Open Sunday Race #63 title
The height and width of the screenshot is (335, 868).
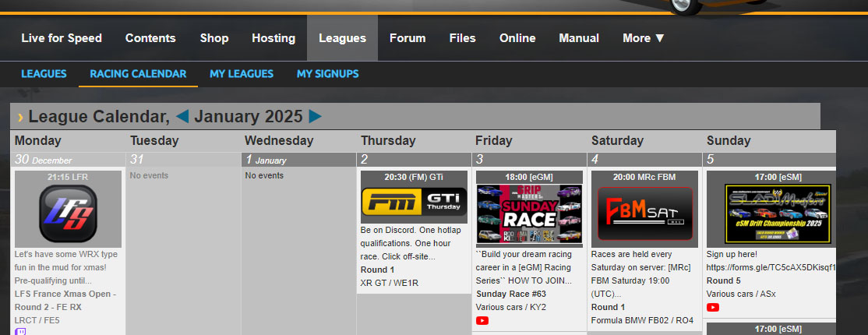[511, 294]
